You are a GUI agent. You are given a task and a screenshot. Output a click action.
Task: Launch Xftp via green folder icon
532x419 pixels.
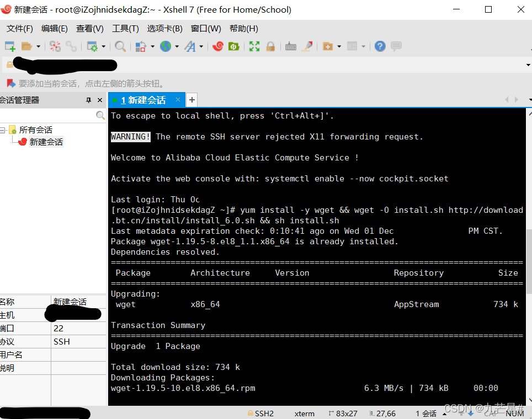234,46
